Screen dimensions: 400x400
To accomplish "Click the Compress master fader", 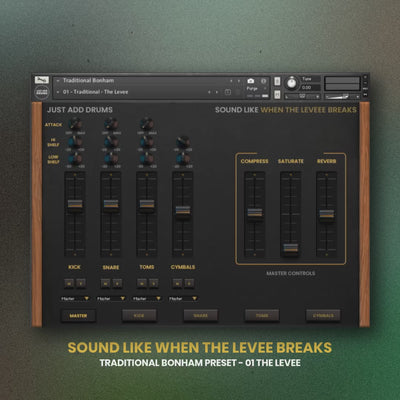I will pos(255,213).
